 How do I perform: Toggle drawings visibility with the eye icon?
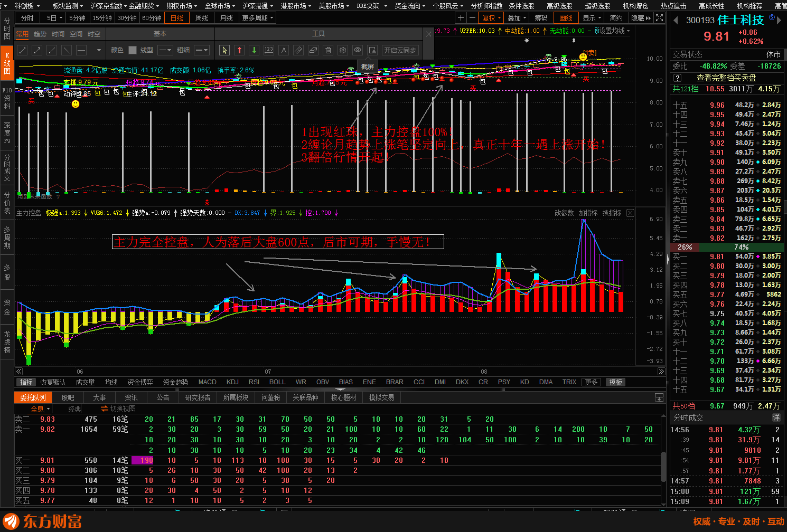[x=358, y=50]
